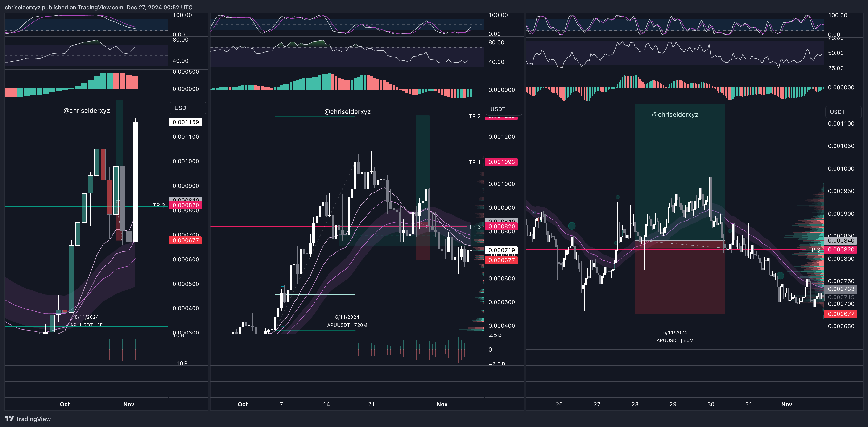Screen dimensions: 868x427
Task: Click red 0.000677 stop label on 3D chart
Action: pos(185,240)
